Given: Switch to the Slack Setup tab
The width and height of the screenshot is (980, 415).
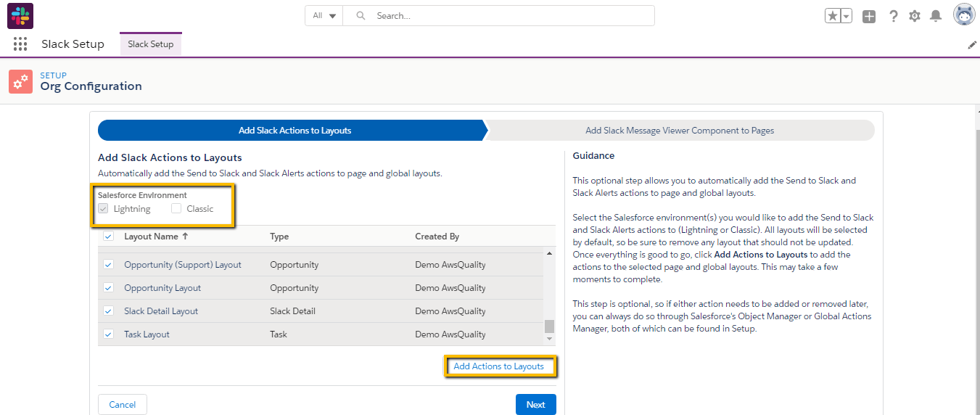Looking at the screenshot, I should [151, 44].
